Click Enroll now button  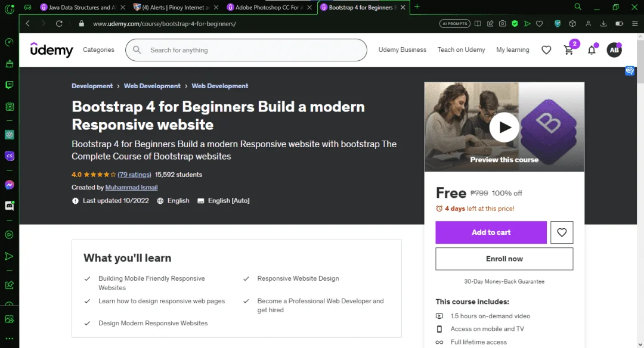click(x=504, y=259)
